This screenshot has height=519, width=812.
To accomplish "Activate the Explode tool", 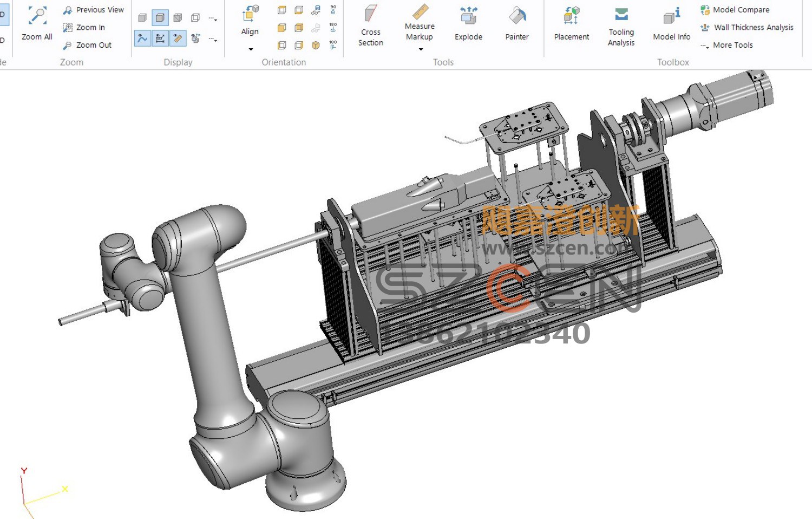I will (469, 24).
